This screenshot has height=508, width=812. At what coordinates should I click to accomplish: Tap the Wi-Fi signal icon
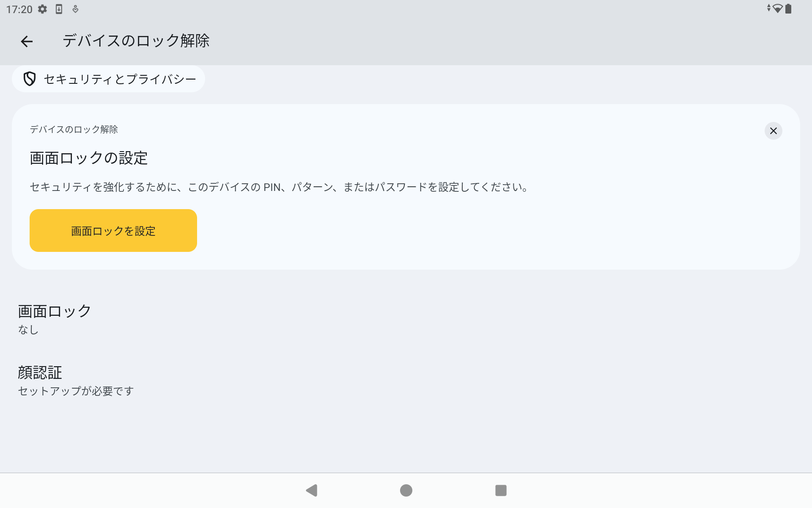click(x=777, y=8)
